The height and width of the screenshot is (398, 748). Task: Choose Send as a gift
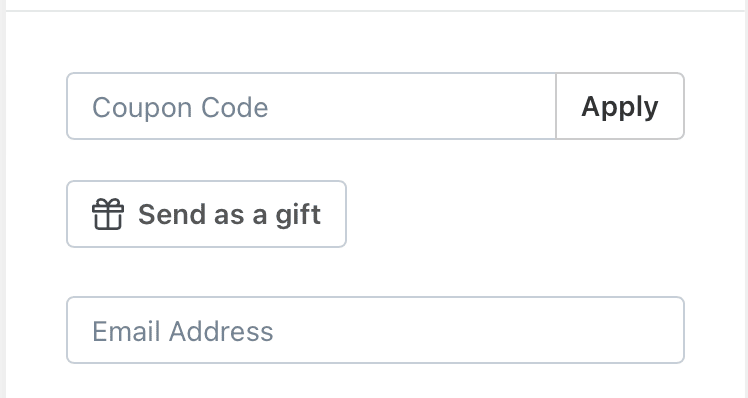pyautogui.click(x=207, y=214)
